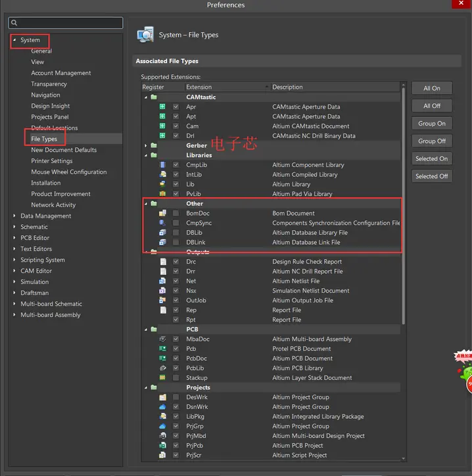Image resolution: width=472 pixels, height=476 pixels.
Task: Click the IntLib compiled library icon
Action: click(162, 174)
